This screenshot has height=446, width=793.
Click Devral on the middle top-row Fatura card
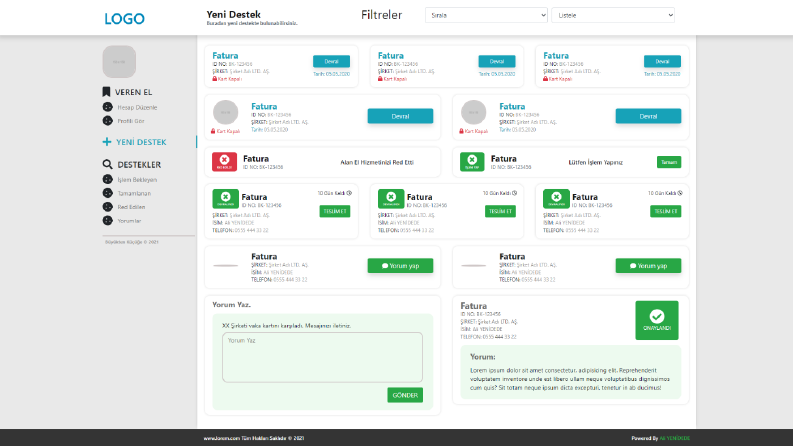[497, 61]
